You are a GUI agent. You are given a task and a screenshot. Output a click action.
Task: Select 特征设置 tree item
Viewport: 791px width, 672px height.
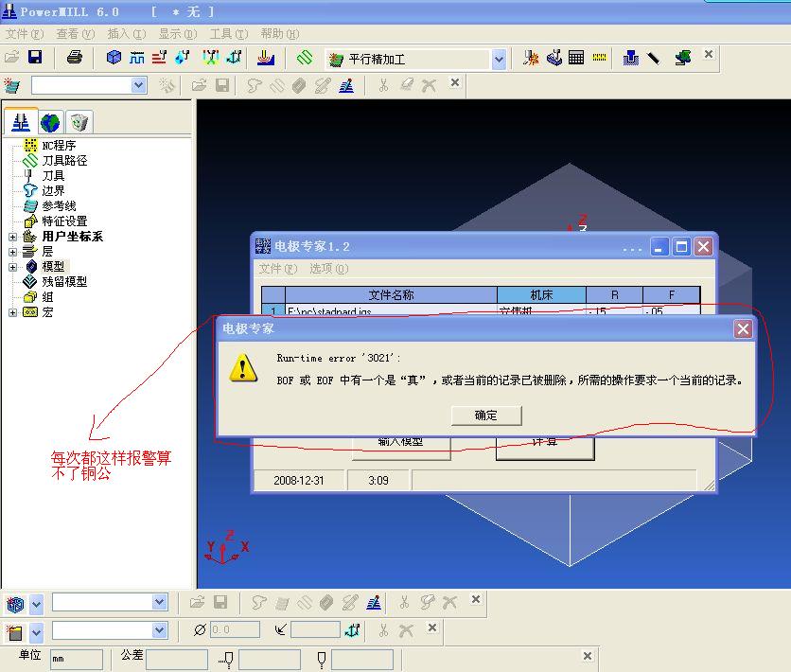[64, 221]
